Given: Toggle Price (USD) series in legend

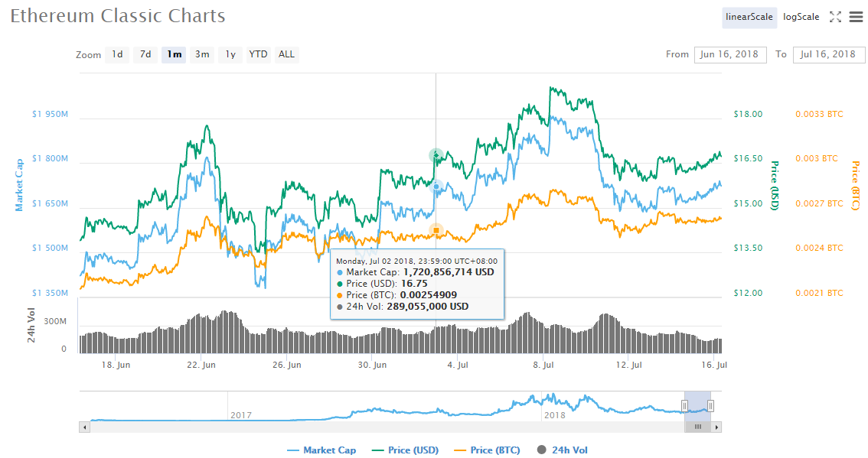Looking at the screenshot, I should 405,450.
